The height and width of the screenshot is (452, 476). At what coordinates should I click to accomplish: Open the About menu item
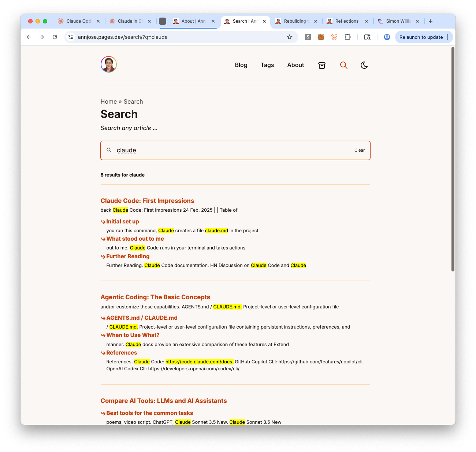point(295,65)
